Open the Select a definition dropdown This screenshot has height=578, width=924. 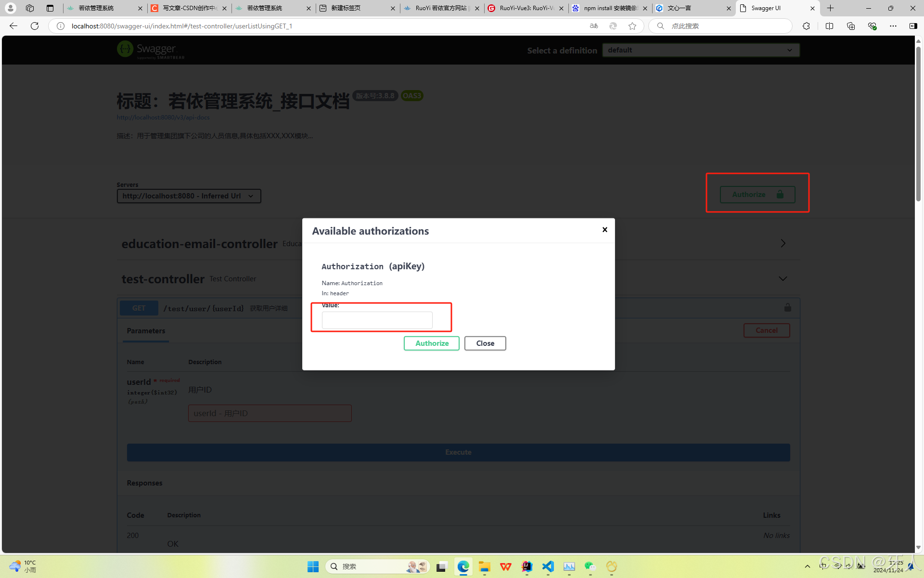(x=700, y=50)
